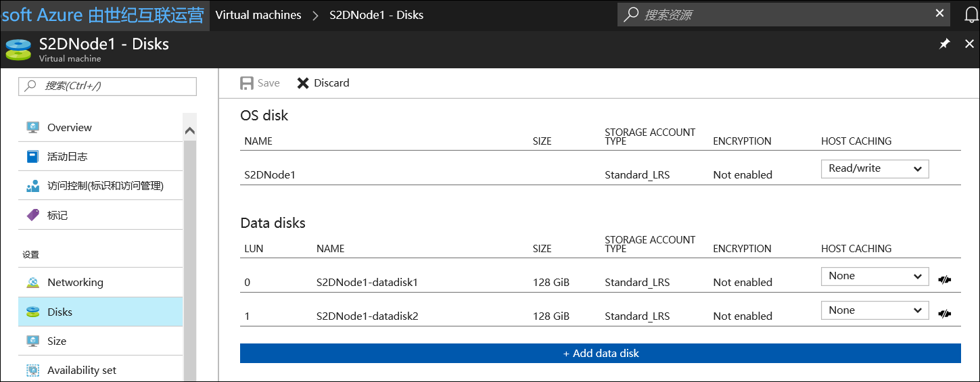Open the OS disk host caching dropdown
The width and height of the screenshot is (980, 382).
click(874, 168)
